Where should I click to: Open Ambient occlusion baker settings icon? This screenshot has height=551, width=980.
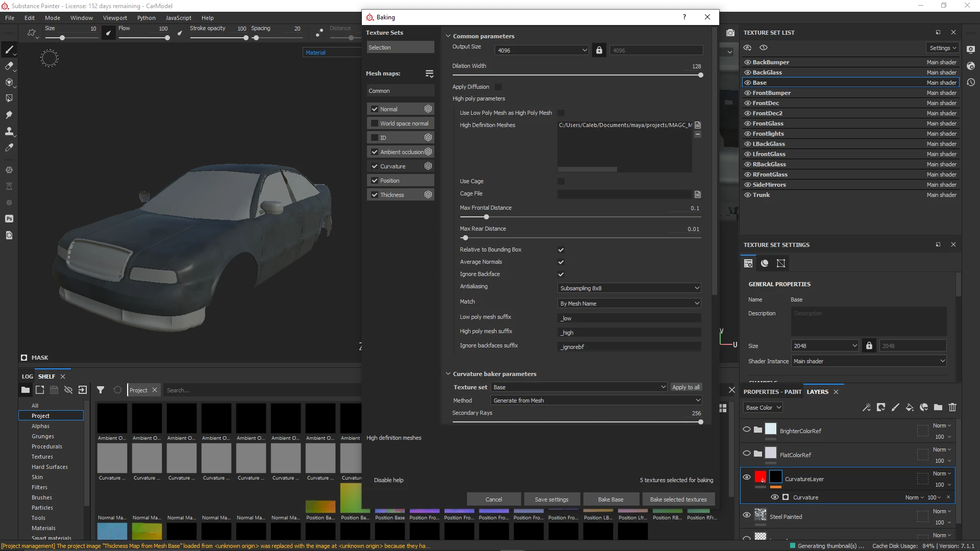[x=428, y=152]
